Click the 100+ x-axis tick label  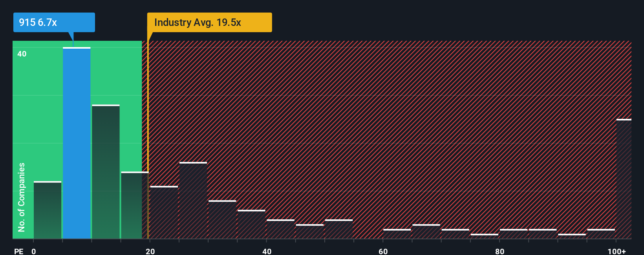click(x=617, y=251)
